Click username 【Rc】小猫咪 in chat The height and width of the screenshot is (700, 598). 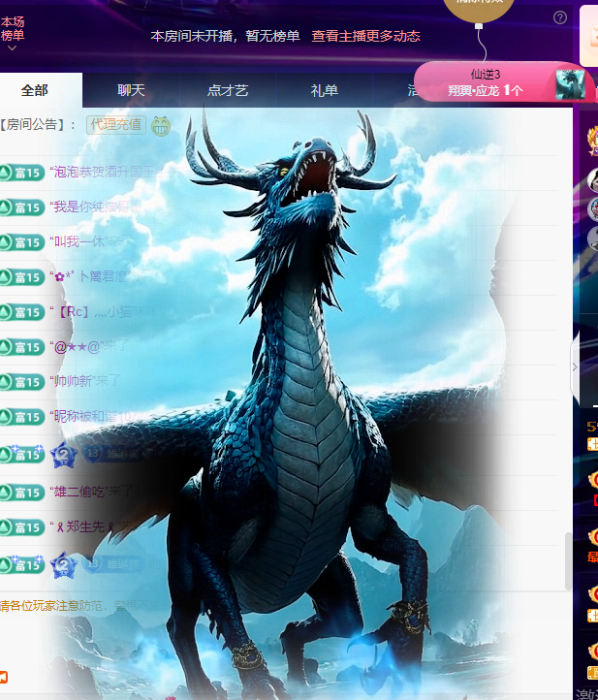[103, 311]
